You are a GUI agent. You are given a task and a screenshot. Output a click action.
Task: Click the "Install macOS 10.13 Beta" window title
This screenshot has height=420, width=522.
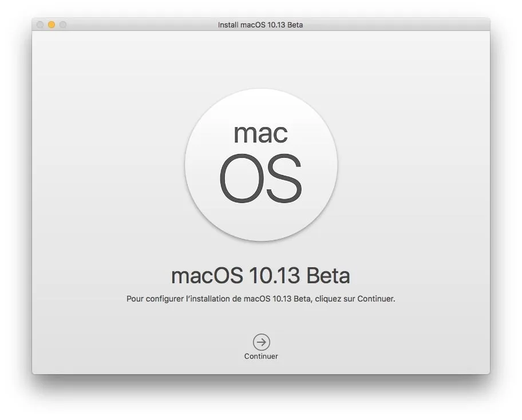click(x=260, y=25)
